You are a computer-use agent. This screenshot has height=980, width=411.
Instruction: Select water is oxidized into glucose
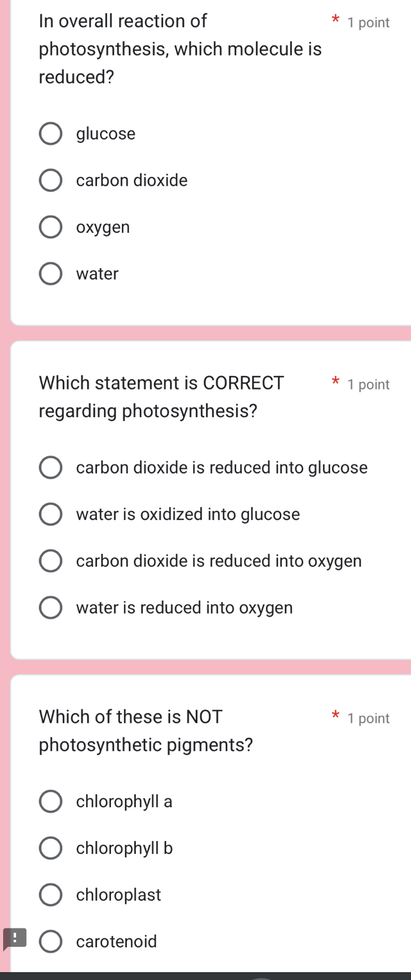(x=51, y=514)
